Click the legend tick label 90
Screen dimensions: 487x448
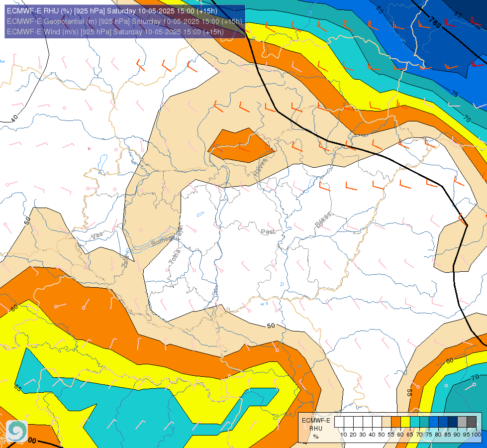(457, 435)
